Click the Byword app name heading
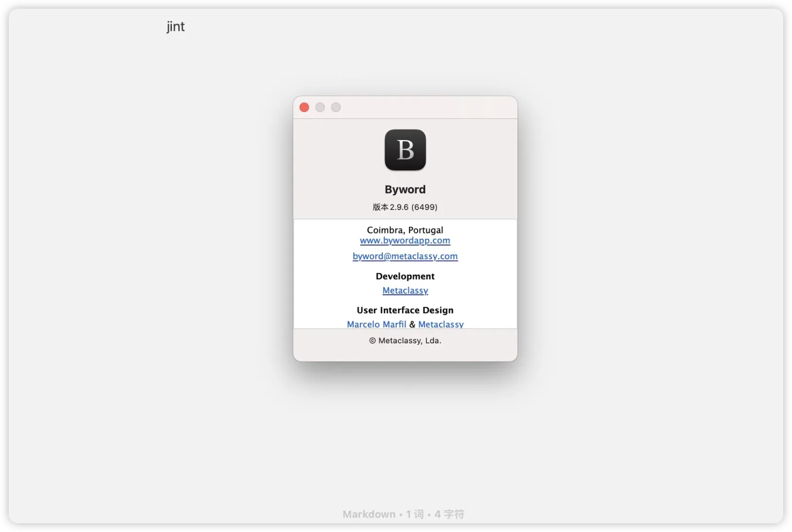 point(405,190)
